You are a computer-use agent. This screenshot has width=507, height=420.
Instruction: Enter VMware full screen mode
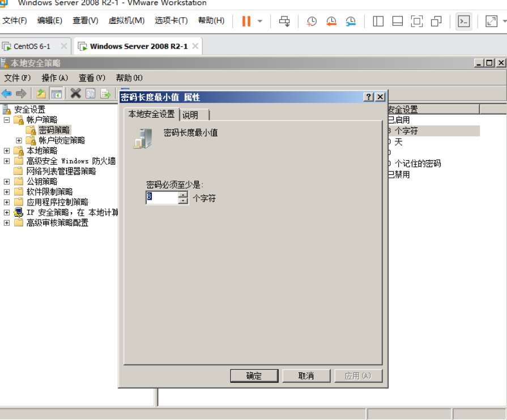[417, 22]
